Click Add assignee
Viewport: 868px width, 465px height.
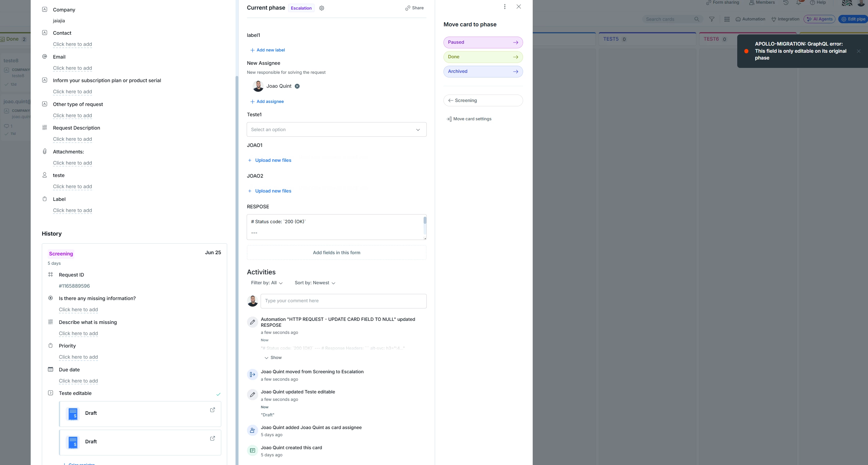(267, 102)
